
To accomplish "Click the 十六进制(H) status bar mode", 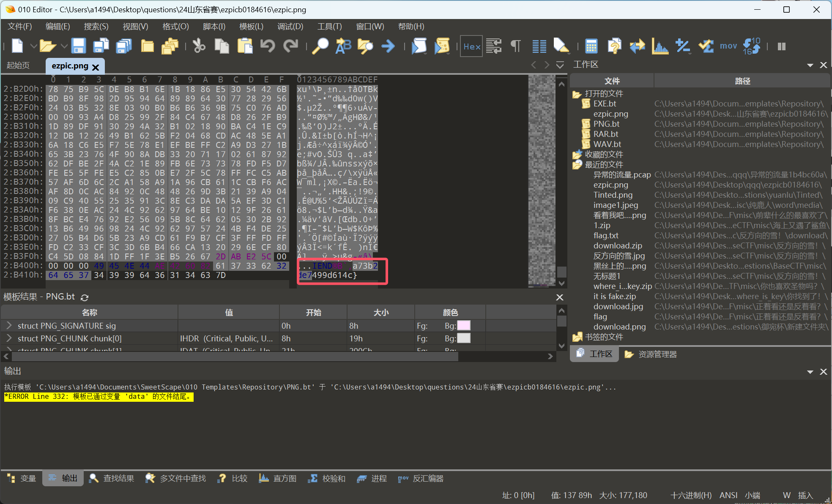I will point(691,495).
